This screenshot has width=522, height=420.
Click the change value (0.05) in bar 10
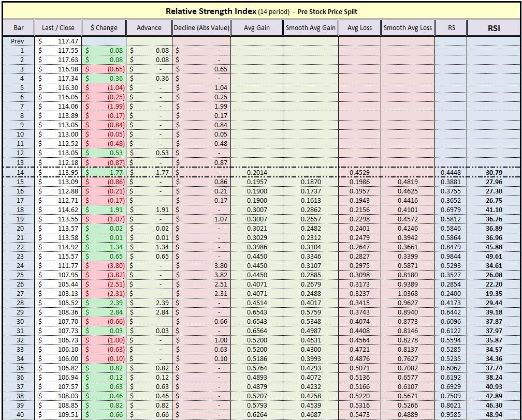pos(104,134)
